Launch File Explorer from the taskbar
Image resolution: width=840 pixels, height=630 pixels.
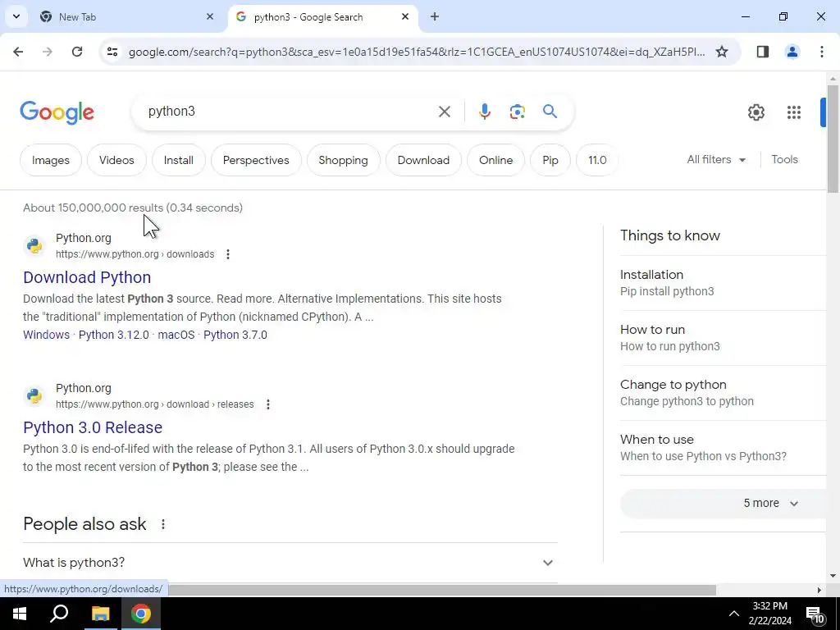point(100,614)
